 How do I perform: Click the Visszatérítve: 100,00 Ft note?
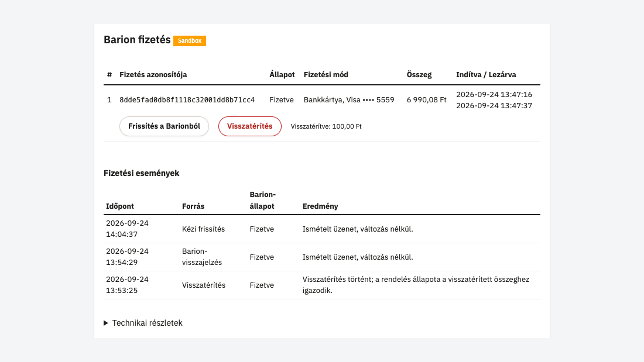[x=326, y=126]
